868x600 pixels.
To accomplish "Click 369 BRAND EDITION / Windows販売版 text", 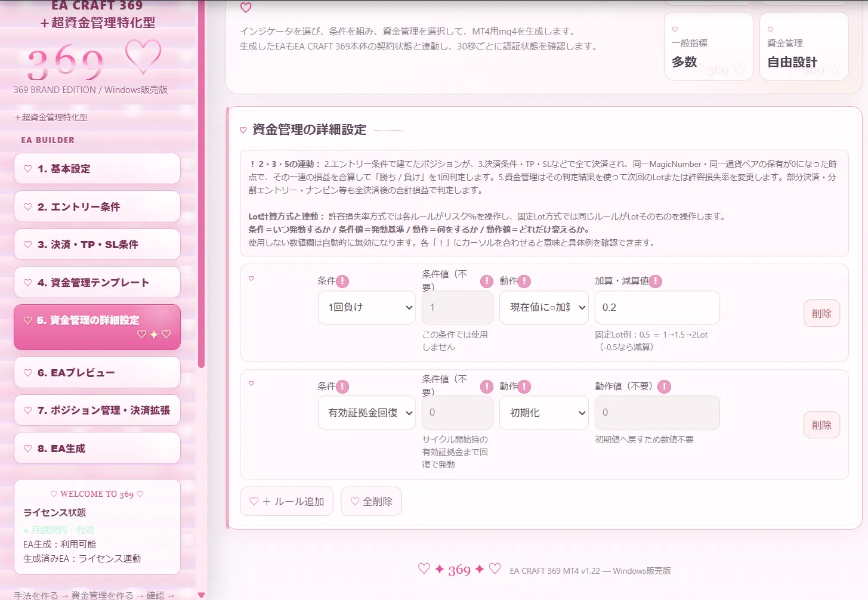I will point(91,90).
